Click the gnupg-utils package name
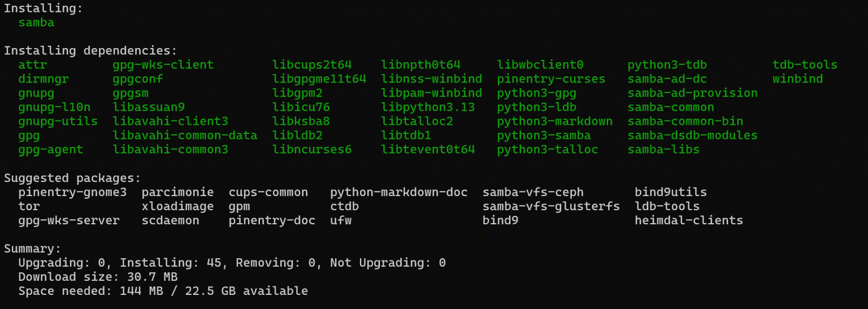868x309 pixels. pyautogui.click(x=58, y=121)
